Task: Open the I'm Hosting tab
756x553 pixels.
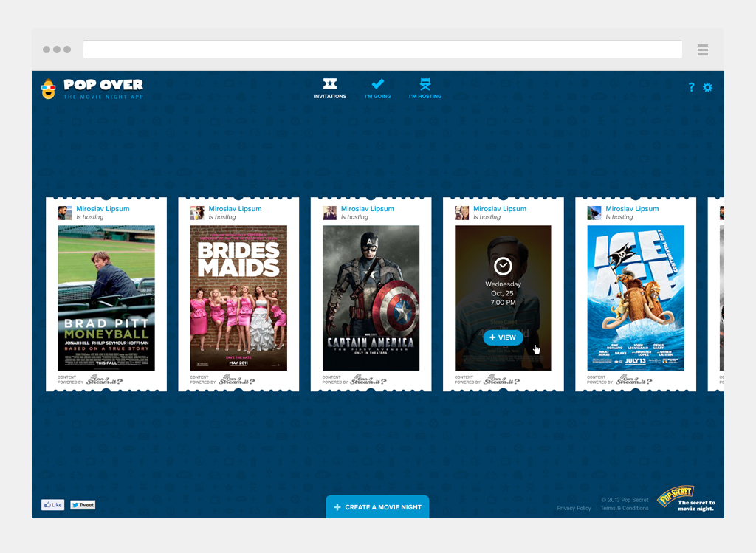Action: 425,89
